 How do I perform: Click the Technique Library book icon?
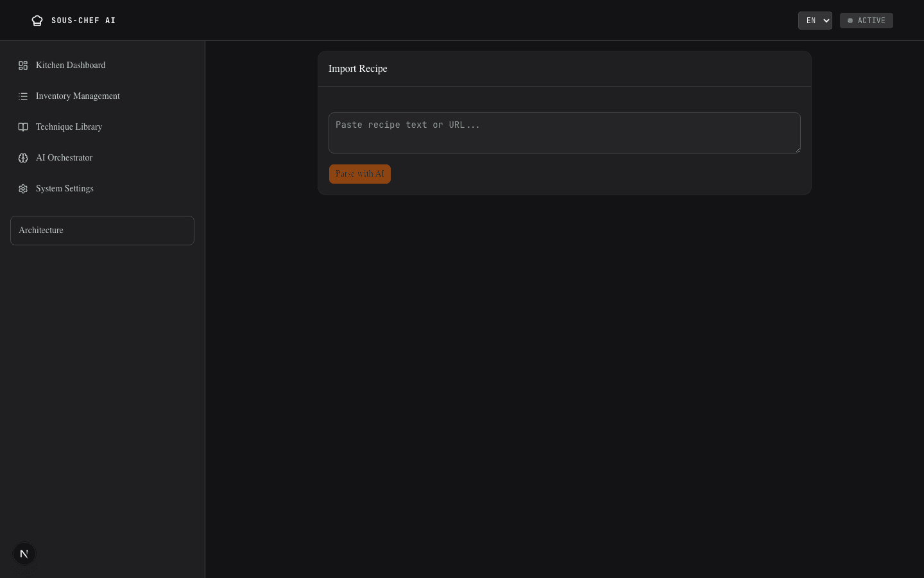tap(23, 127)
